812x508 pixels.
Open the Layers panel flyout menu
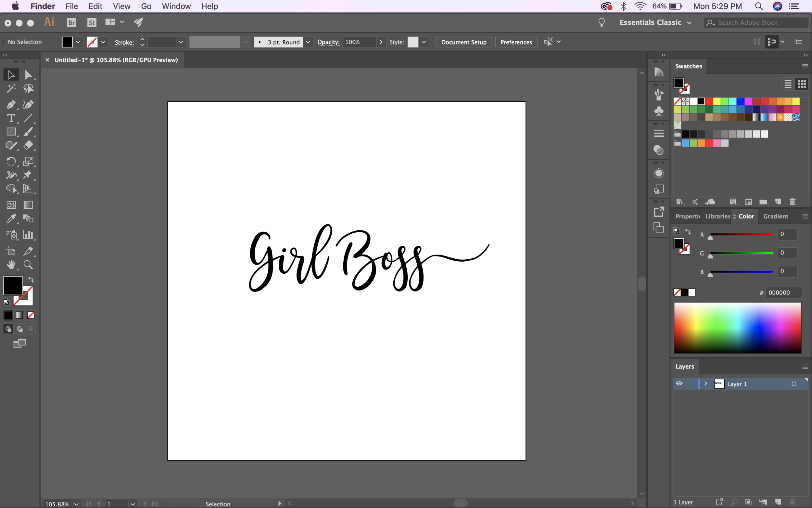pos(805,367)
